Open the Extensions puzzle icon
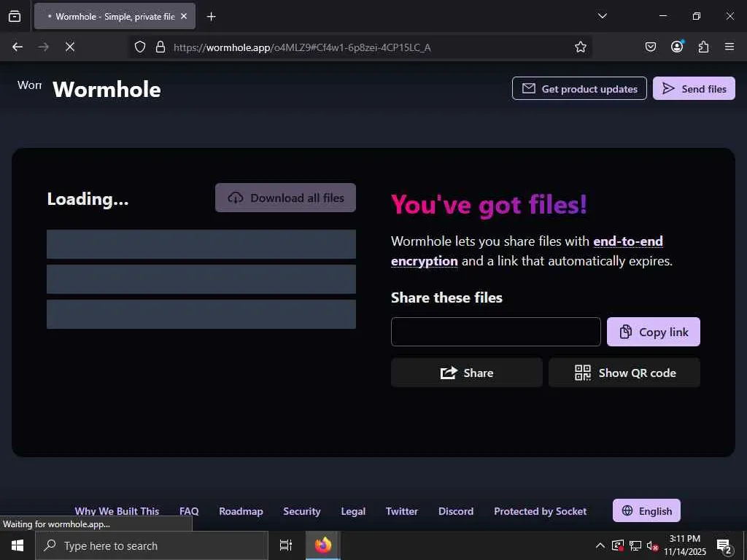 [x=703, y=47]
